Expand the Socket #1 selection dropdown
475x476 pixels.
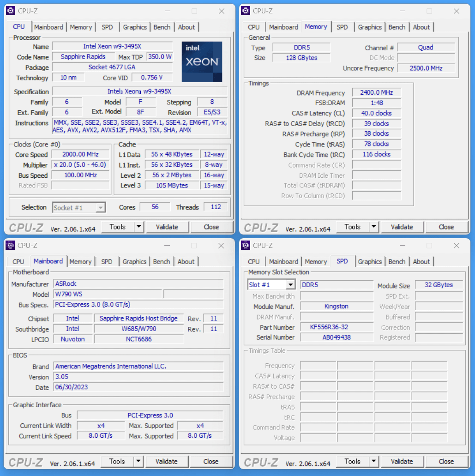(100, 208)
